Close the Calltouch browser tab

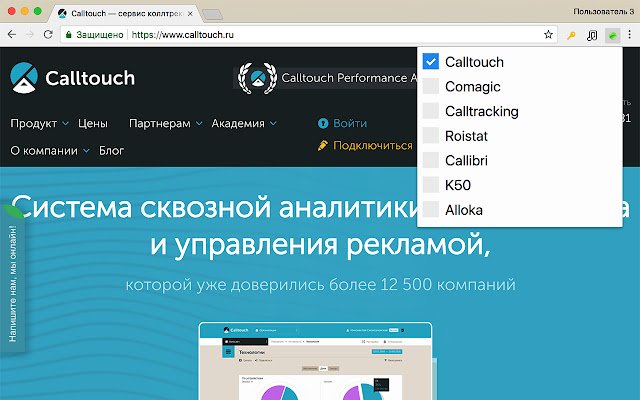click(x=190, y=13)
